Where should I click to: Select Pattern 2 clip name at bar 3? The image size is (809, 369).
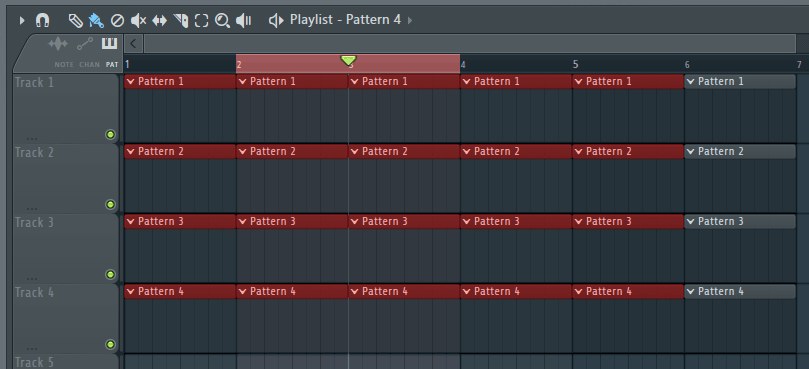[x=384, y=151]
